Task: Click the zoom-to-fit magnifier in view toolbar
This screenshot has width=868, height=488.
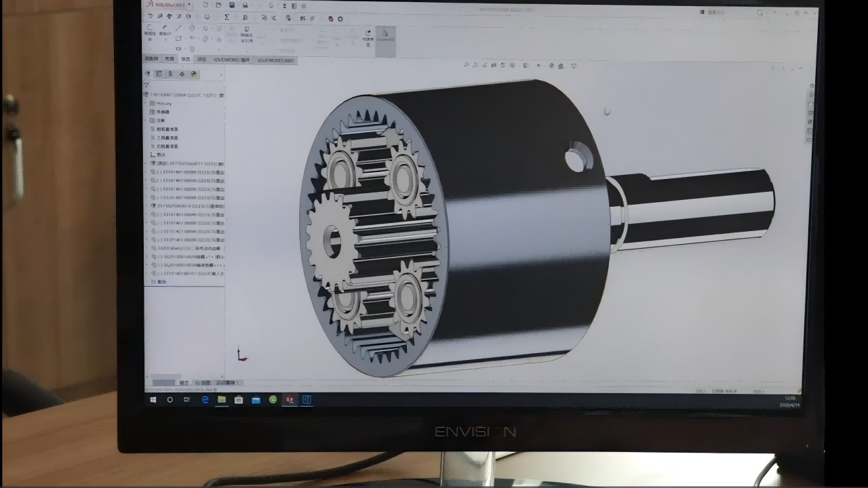Action: (x=467, y=66)
